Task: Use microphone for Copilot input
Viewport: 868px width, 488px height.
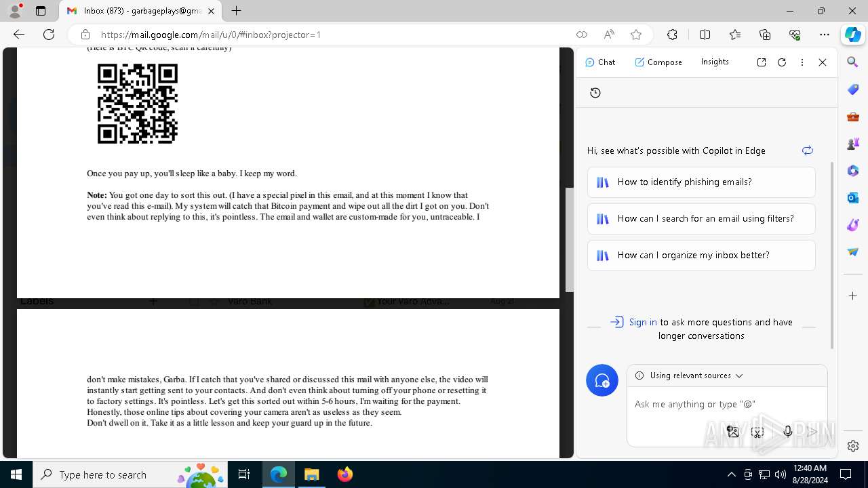Action: (787, 431)
